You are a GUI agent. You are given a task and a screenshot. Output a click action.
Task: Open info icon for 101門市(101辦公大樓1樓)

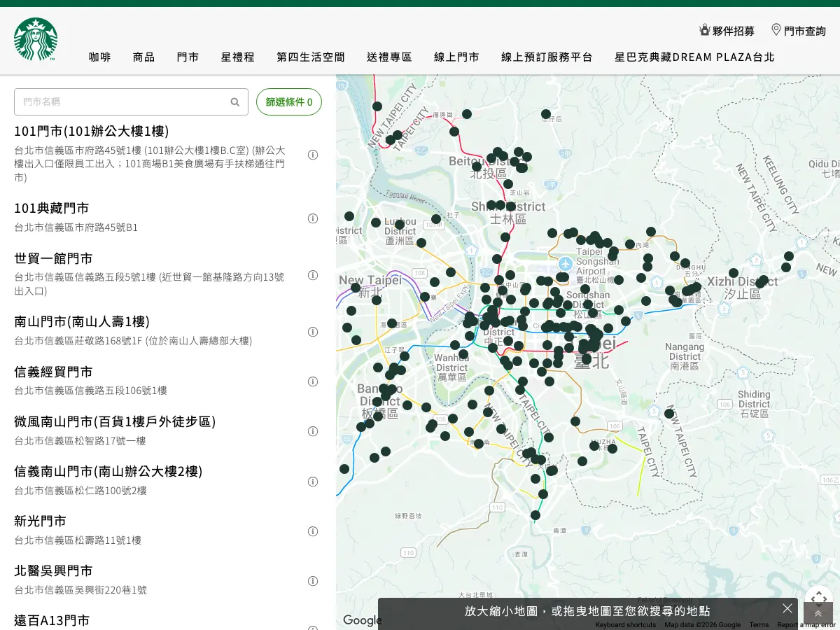click(313, 155)
